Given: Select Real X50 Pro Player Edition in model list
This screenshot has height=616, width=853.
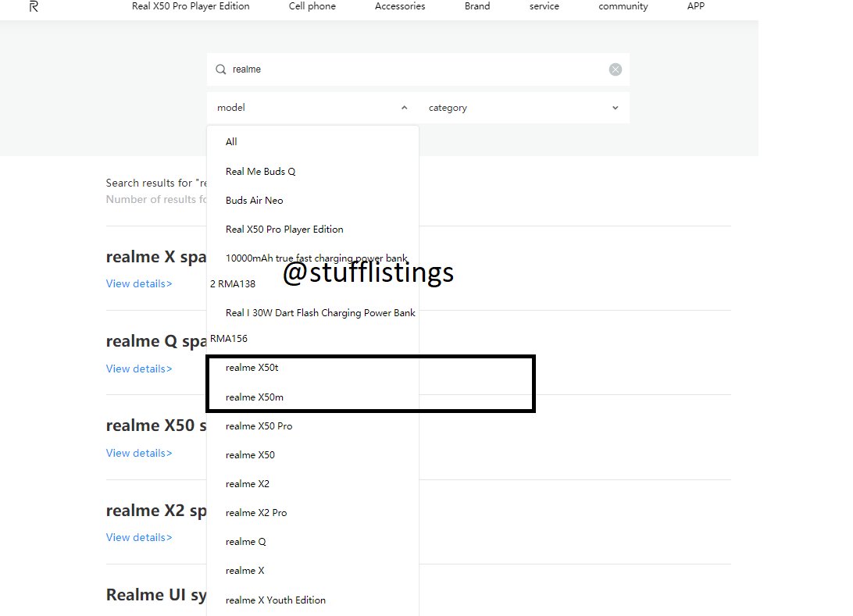Looking at the screenshot, I should coord(284,230).
